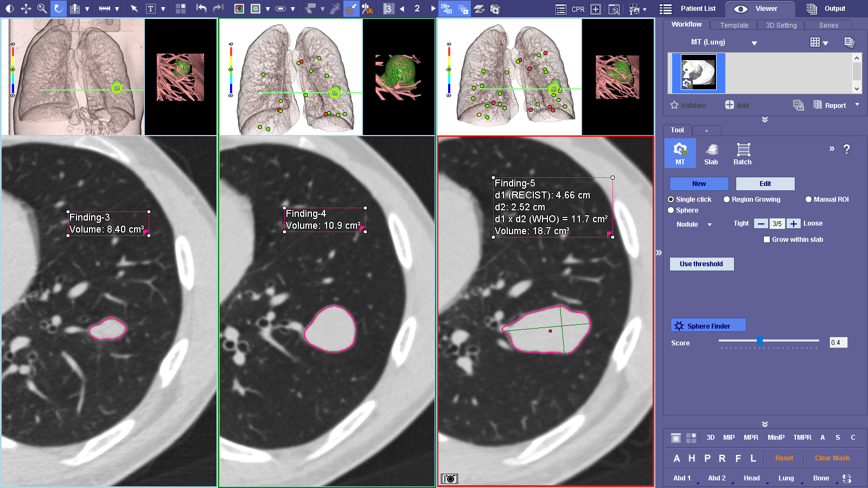This screenshot has width=868, height=488.
Task: Click the Score slider handle
Action: 759,341
